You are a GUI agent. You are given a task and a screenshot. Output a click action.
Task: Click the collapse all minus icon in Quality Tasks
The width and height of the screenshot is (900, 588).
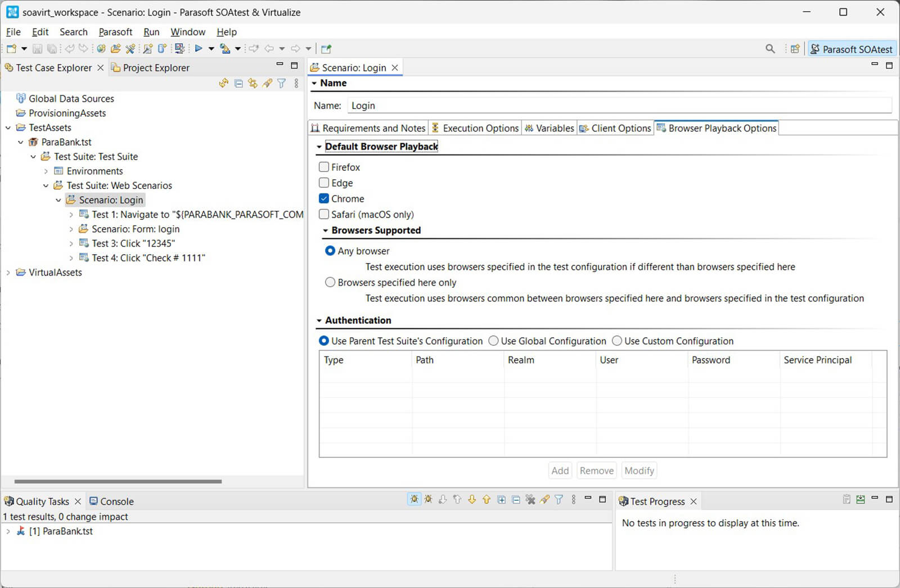coord(516,499)
